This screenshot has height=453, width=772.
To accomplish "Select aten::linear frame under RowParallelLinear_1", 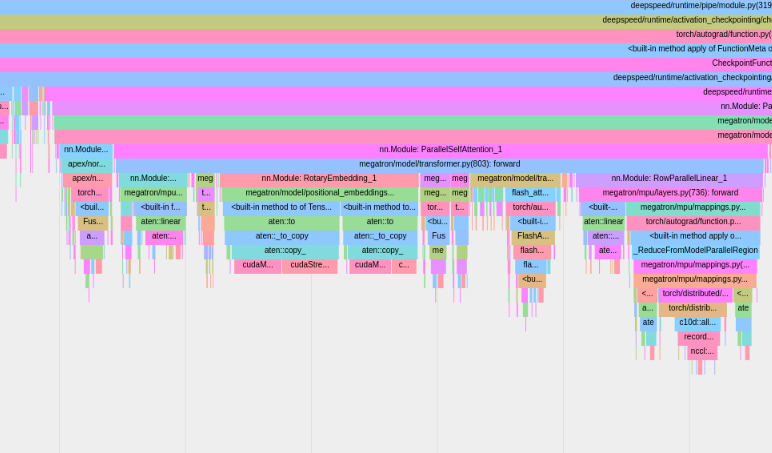I will (603, 222).
